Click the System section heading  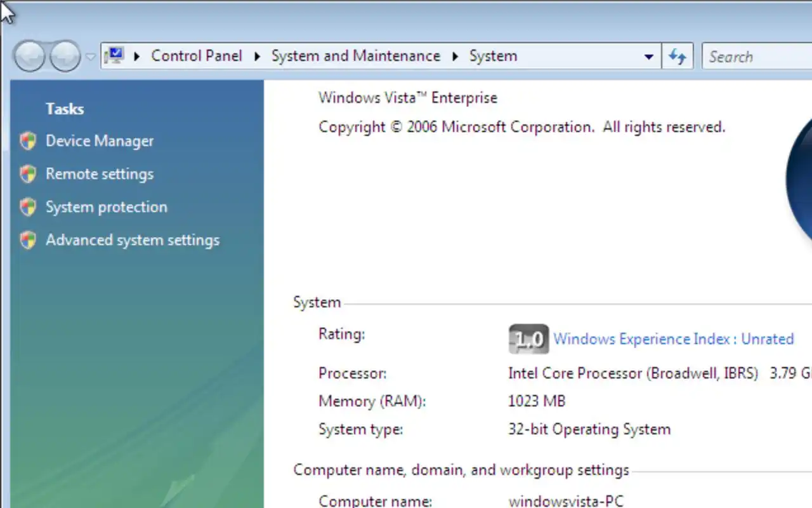tap(317, 302)
